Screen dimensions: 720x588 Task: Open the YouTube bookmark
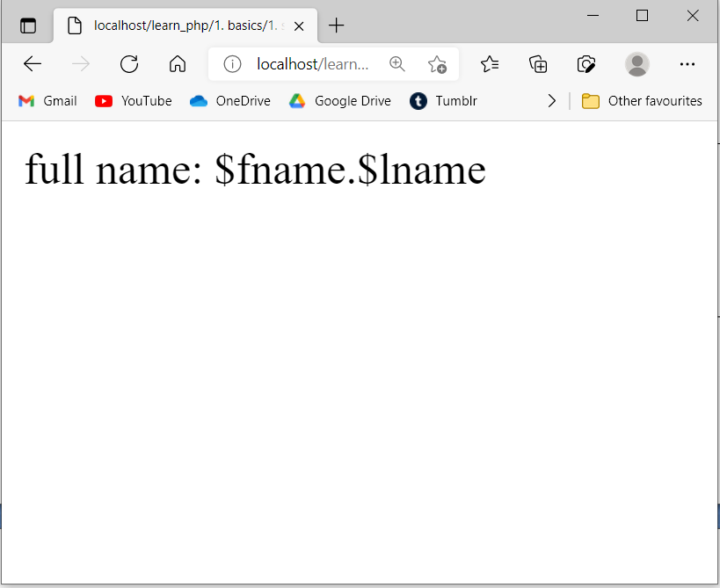click(x=134, y=101)
